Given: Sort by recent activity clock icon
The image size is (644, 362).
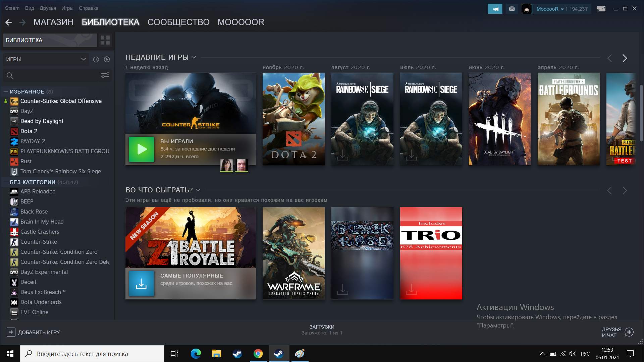Looking at the screenshot, I should (96, 59).
